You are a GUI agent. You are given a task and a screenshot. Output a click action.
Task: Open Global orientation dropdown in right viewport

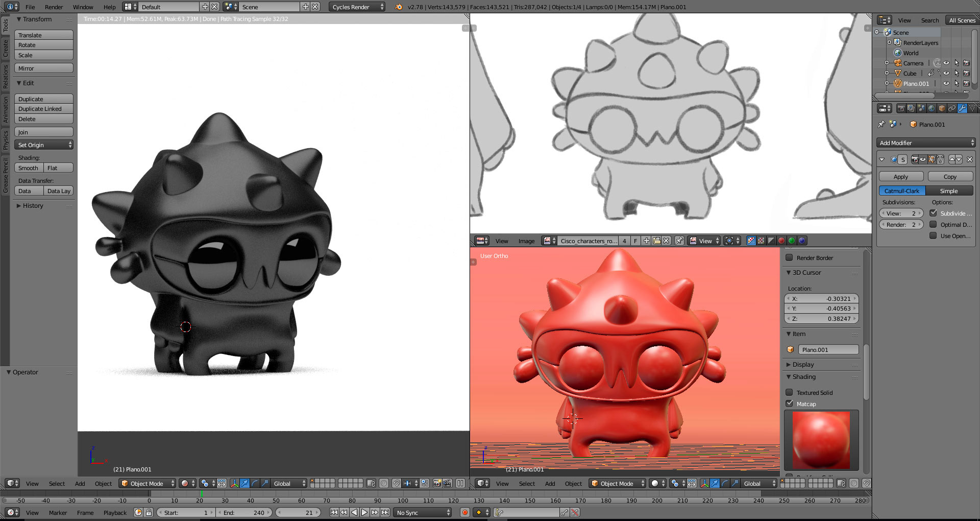click(759, 483)
